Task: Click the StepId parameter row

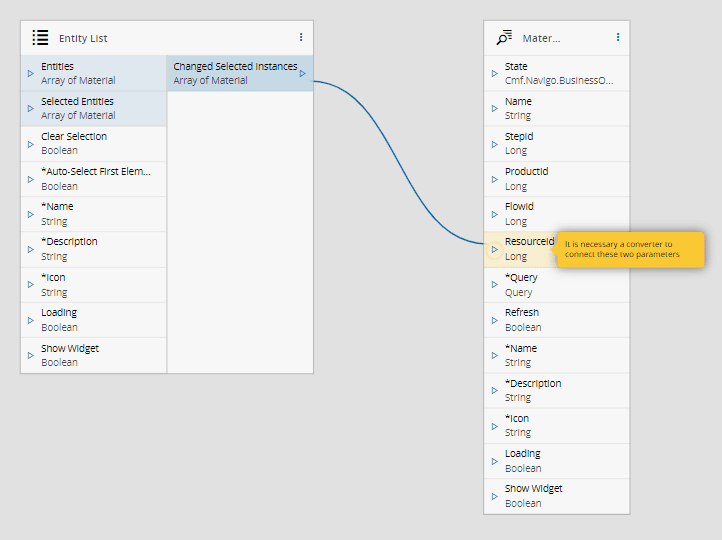Action: tap(556, 143)
